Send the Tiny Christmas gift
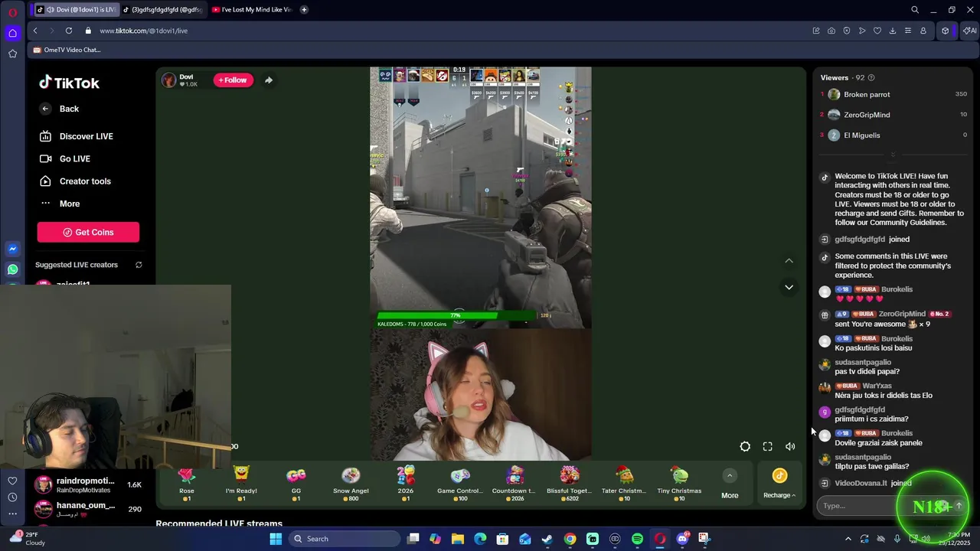The image size is (980, 551). click(679, 484)
